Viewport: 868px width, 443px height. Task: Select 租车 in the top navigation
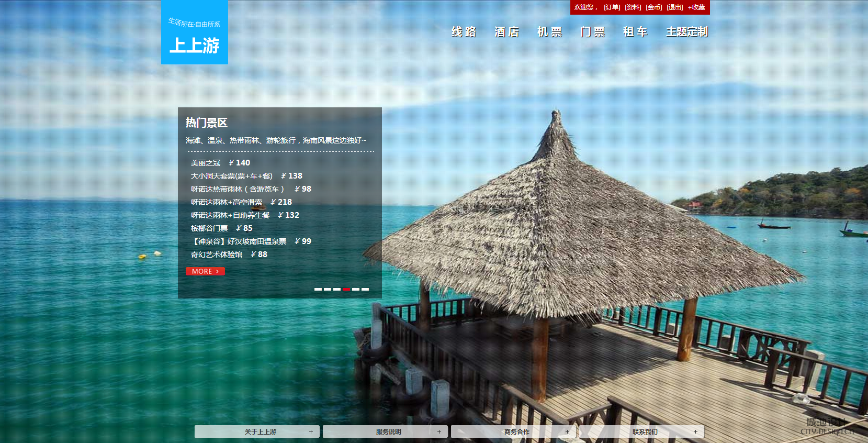pos(635,32)
